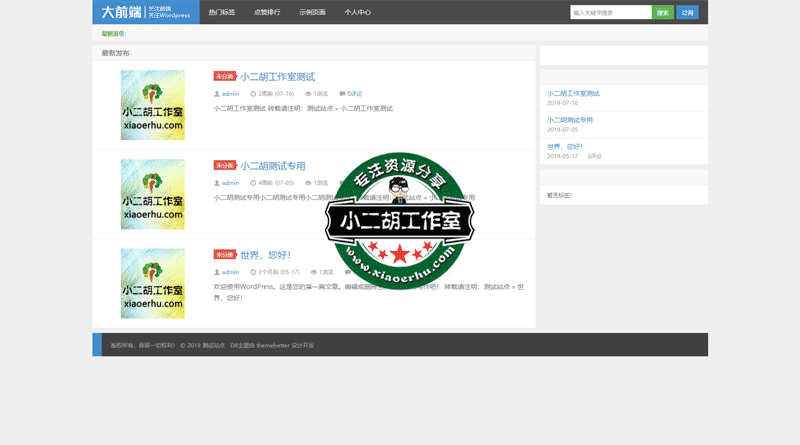
Task: Open sidebar link 世界，您好！
Action: 565,146
